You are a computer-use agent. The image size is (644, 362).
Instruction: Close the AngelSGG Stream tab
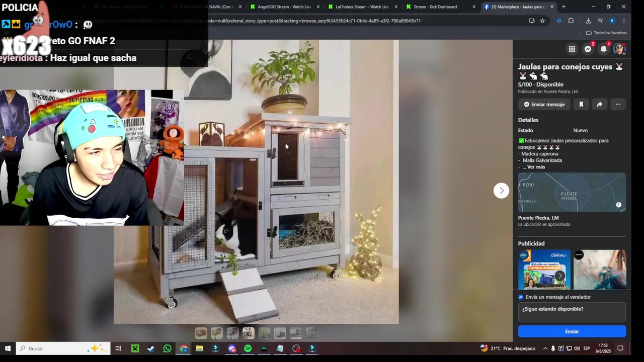[x=318, y=7]
